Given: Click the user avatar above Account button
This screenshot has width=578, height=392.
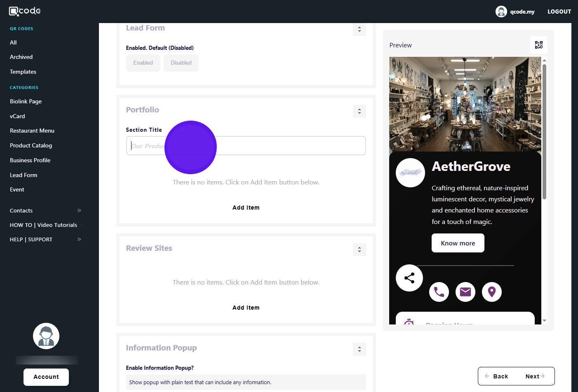Looking at the screenshot, I should pos(46,336).
